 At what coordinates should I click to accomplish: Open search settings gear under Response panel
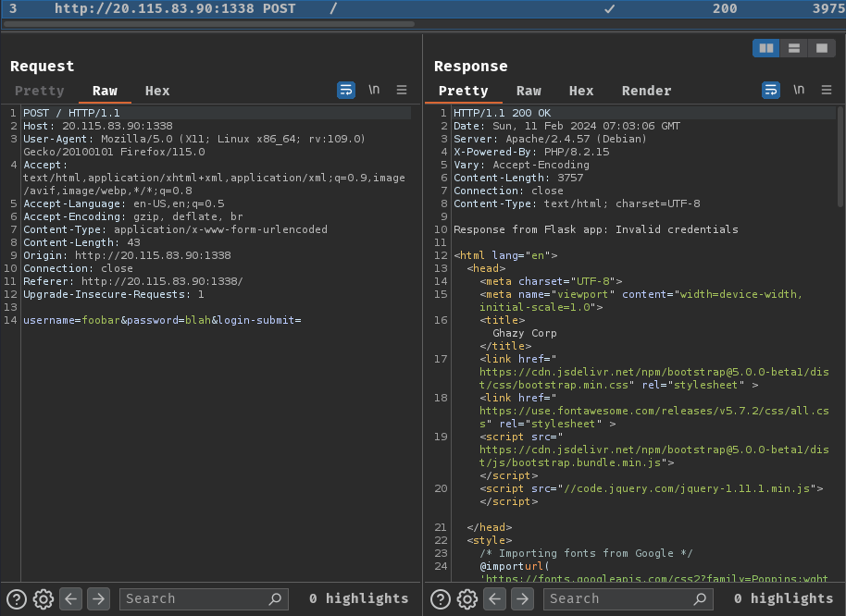(x=467, y=598)
